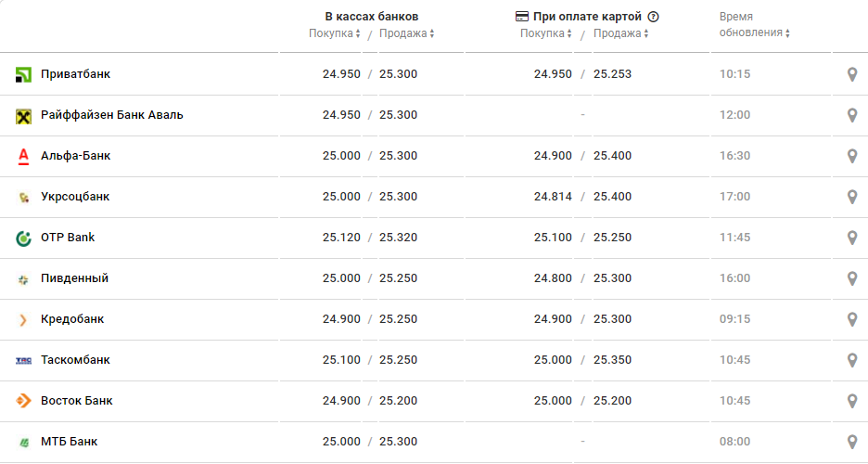Click the Приватбанк green logo icon
Viewport: 868px width, 464px height.
24,74
